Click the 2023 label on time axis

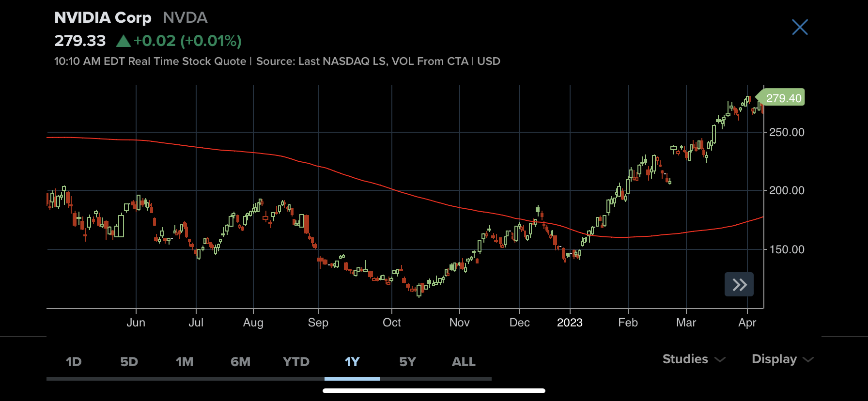click(570, 323)
